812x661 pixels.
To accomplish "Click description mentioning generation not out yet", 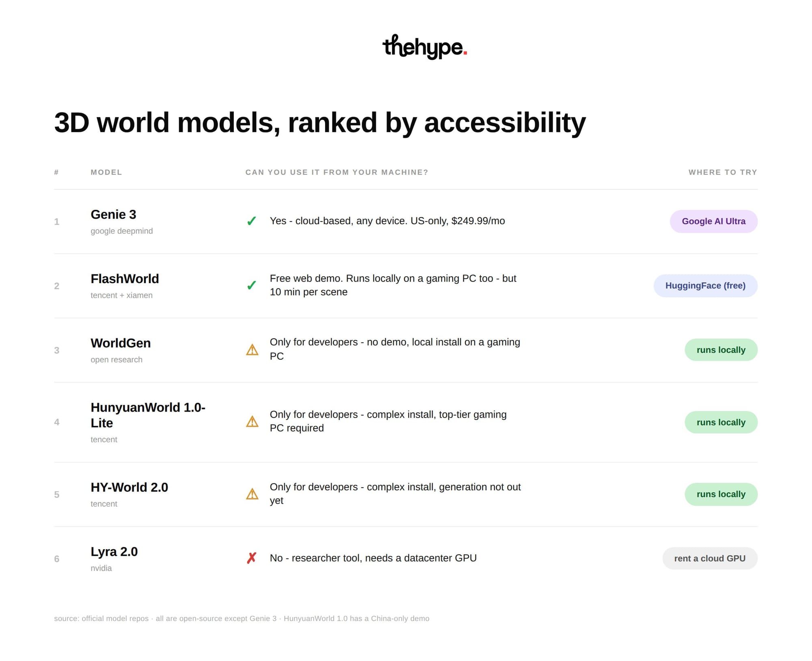I will click(x=395, y=494).
